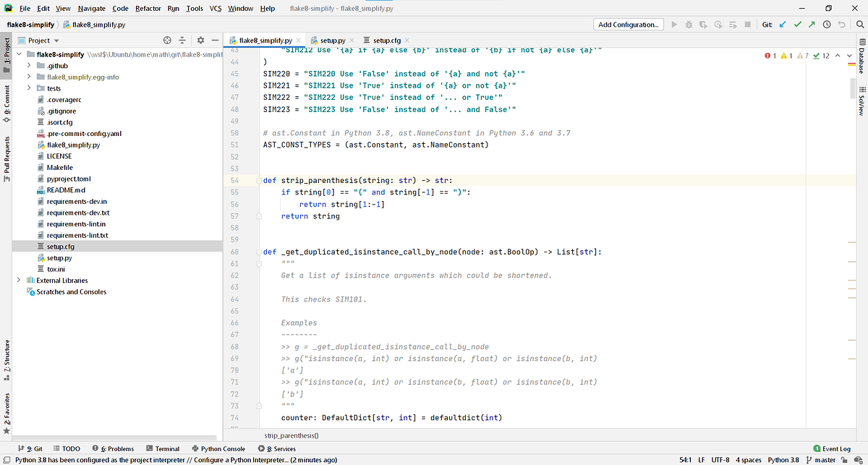This screenshot has height=465, width=868.
Task: Click the Add Configuration button
Action: coord(629,25)
